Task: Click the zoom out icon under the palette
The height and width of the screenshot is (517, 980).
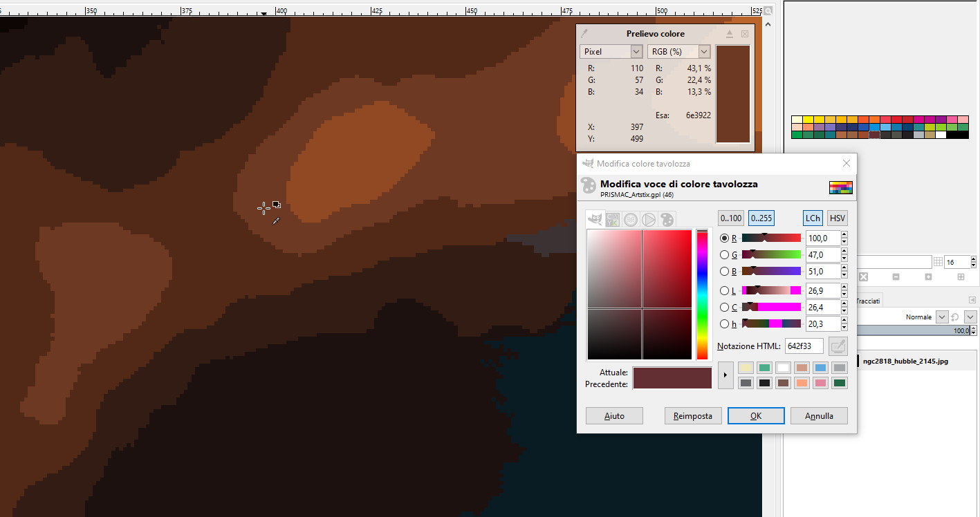Action: click(x=896, y=276)
